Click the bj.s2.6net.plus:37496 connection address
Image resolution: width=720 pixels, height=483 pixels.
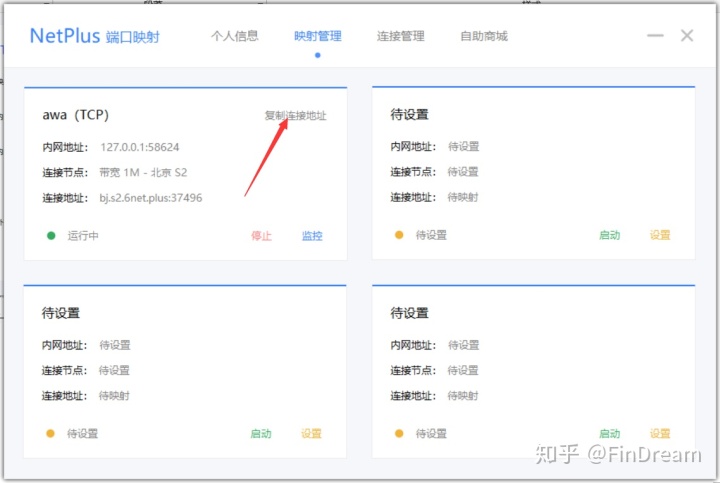151,198
